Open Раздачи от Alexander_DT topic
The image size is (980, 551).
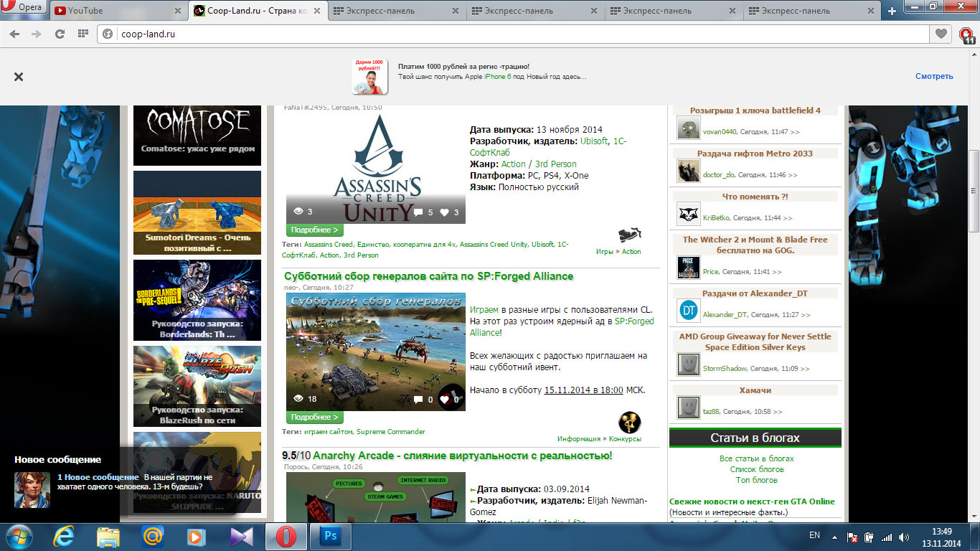point(755,293)
